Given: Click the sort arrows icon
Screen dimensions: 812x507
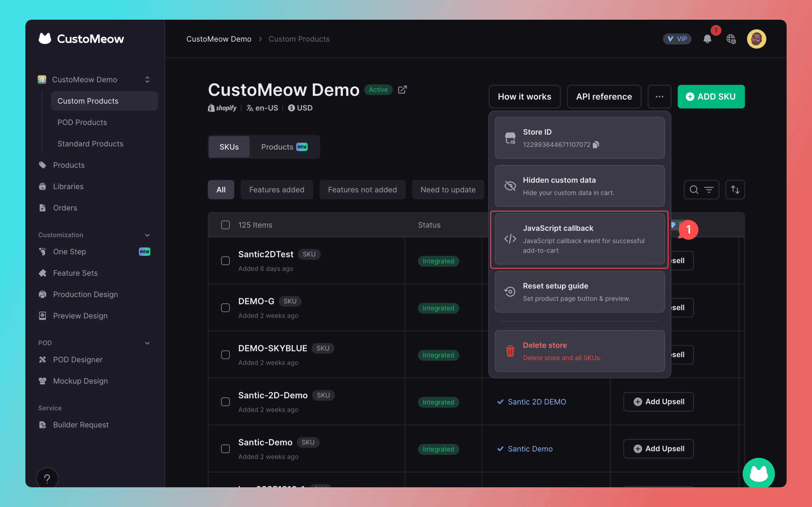Looking at the screenshot, I should coord(735,190).
